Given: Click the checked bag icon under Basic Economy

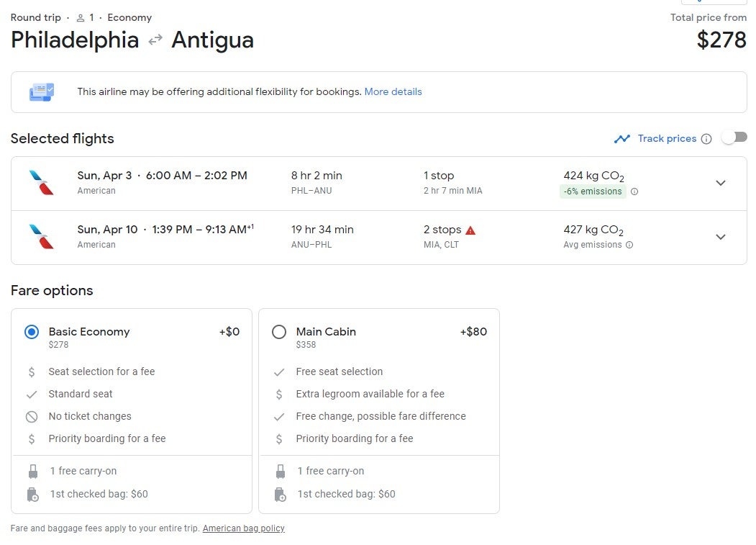Looking at the screenshot, I should pyautogui.click(x=33, y=495).
